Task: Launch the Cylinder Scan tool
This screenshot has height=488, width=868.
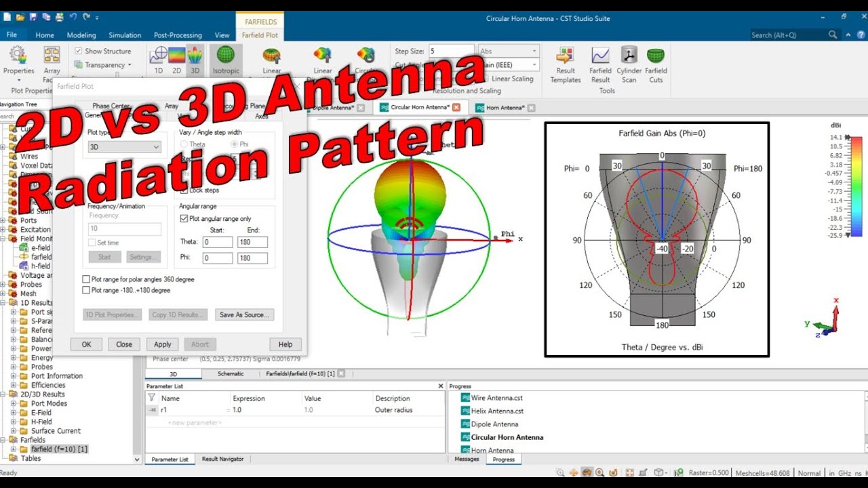Action: pyautogui.click(x=629, y=65)
